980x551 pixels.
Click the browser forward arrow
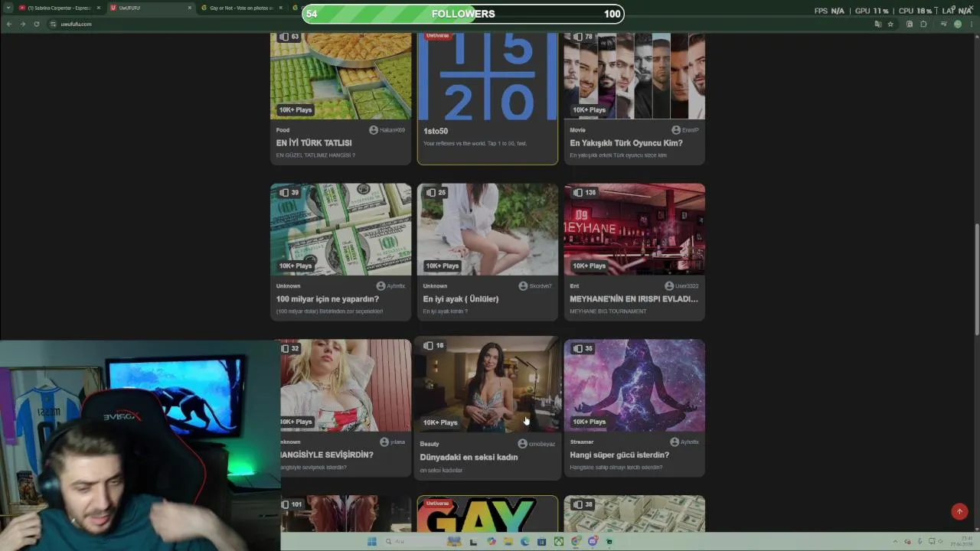[x=22, y=24]
